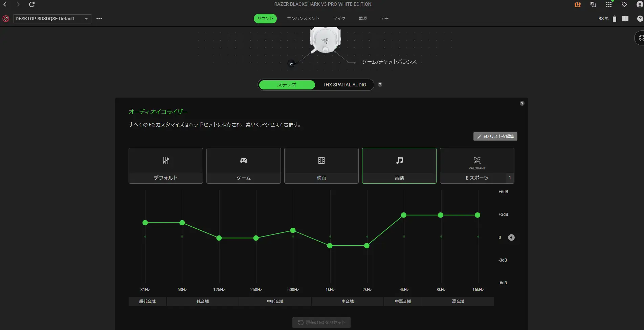Click the battery level icon
Viewport: 644px width, 330px height.
615,19
